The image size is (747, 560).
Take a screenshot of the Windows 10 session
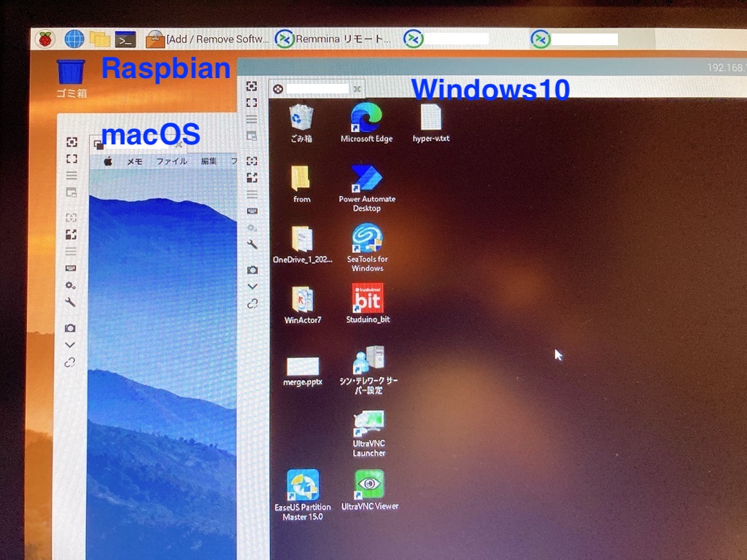[x=252, y=270]
